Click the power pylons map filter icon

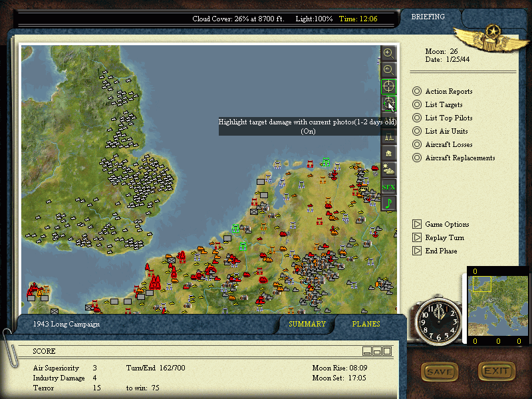point(388,137)
